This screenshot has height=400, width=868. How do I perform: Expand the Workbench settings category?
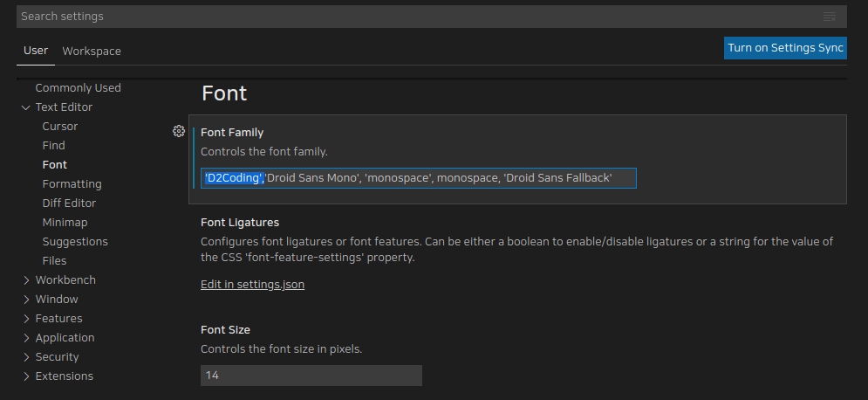[x=25, y=280]
